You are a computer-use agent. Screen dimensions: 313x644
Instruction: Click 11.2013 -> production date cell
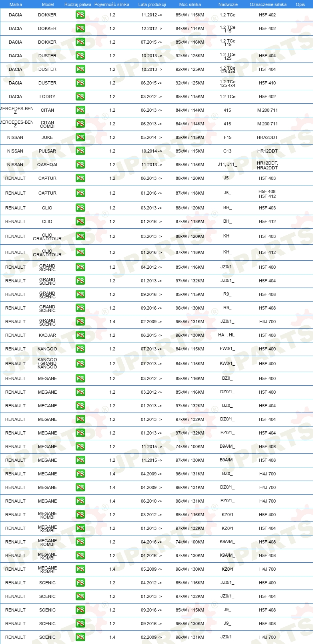pos(152,165)
